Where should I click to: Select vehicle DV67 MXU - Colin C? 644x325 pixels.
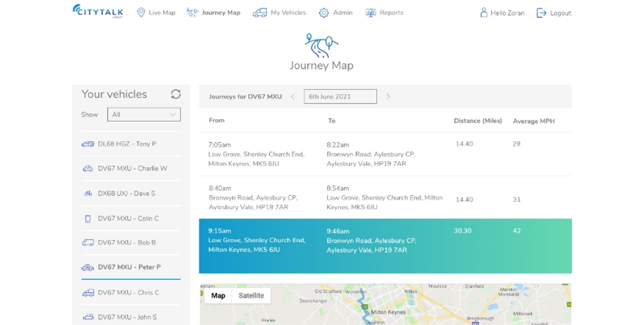(131, 219)
